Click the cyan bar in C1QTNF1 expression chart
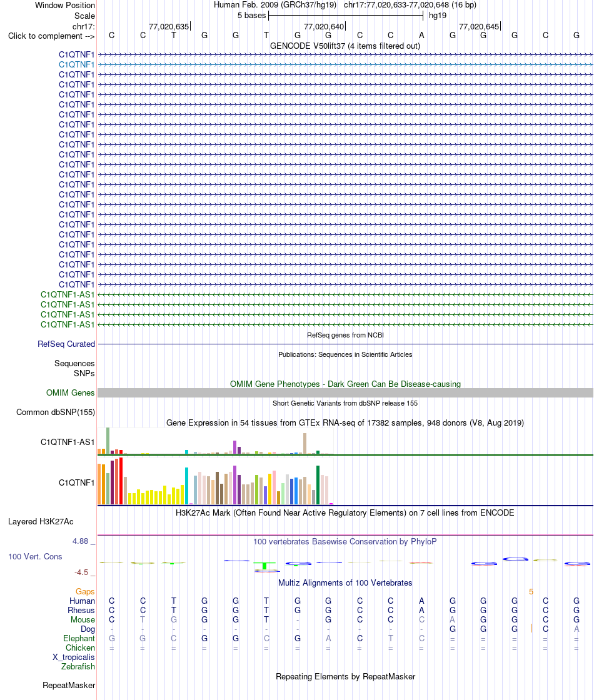The width and height of the screenshot is (594, 700). (x=187, y=486)
